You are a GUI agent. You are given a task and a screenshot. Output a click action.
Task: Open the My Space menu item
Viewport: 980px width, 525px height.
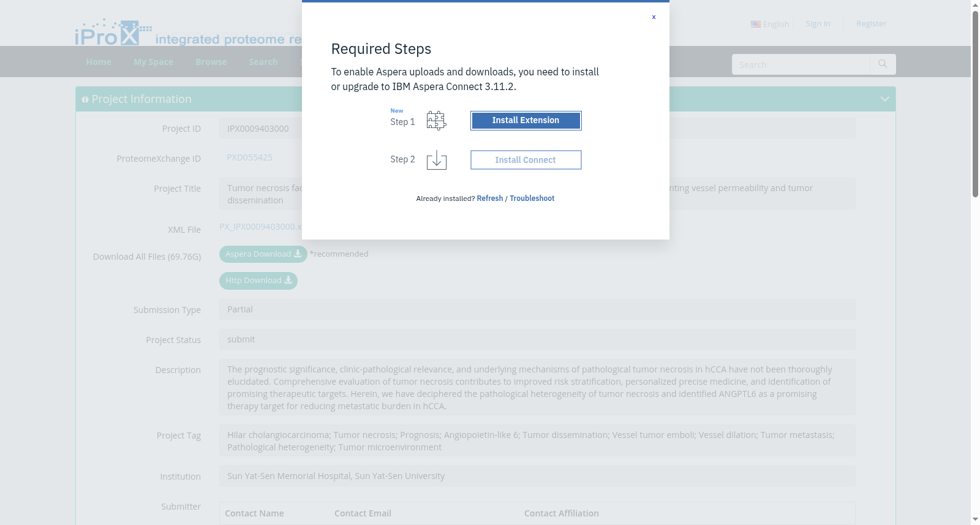(x=153, y=62)
